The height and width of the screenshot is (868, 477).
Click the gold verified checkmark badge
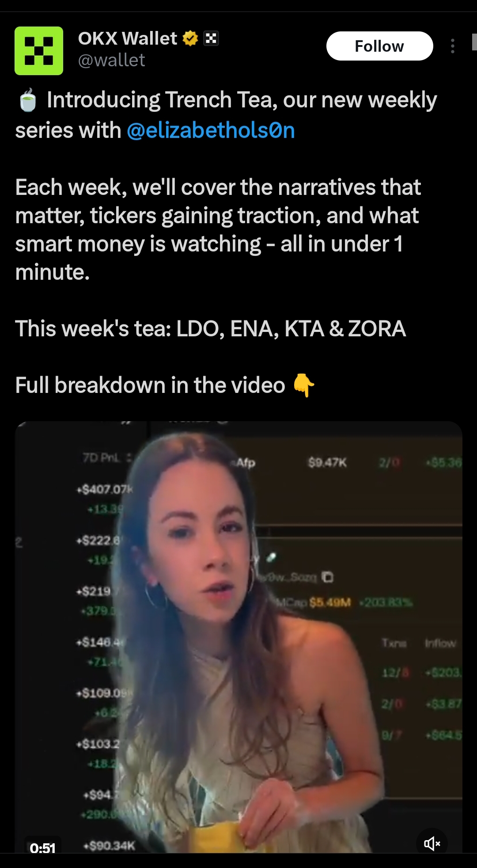click(x=190, y=38)
